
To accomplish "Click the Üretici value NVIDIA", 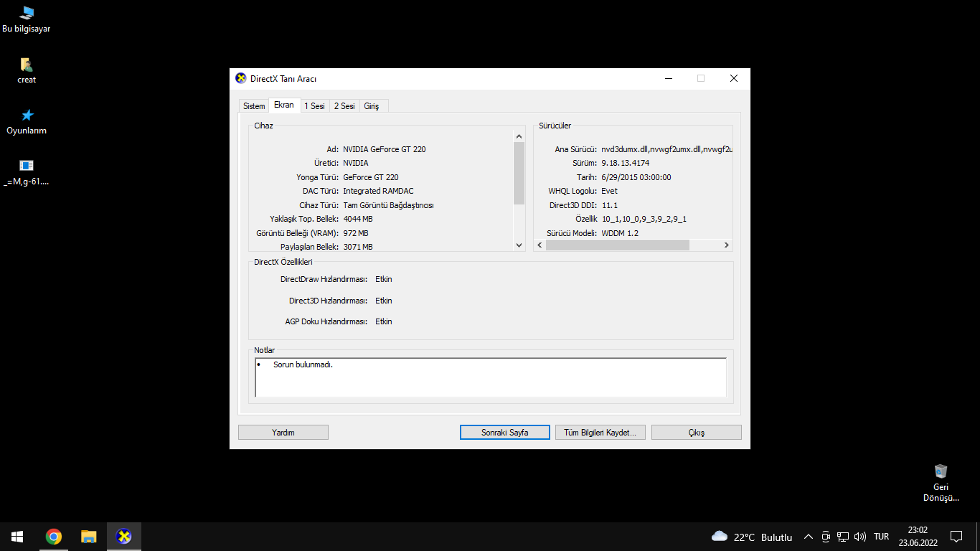I will click(x=356, y=163).
